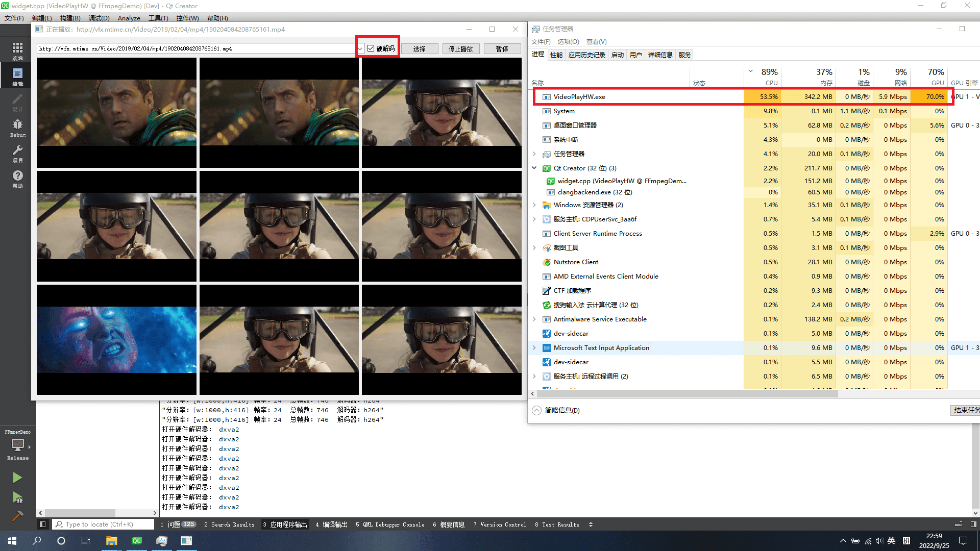Open 帮助 help mode with question mark icon
The width and height of the screenshot is (980, 551).
click(x=17, y=179)
